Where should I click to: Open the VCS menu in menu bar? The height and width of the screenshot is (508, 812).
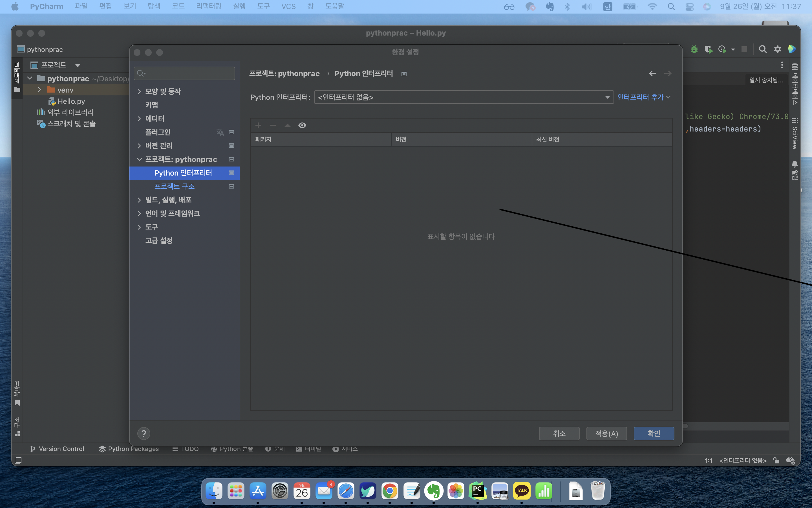(288, 6)
